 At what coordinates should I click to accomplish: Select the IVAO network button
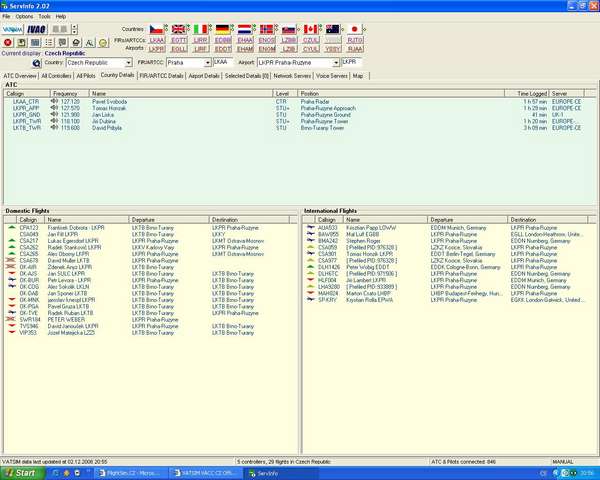36,29
